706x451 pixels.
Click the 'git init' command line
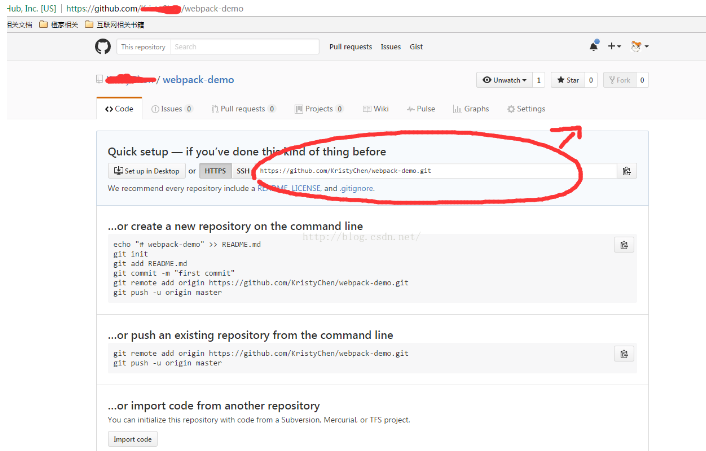(x=131, y=254)
